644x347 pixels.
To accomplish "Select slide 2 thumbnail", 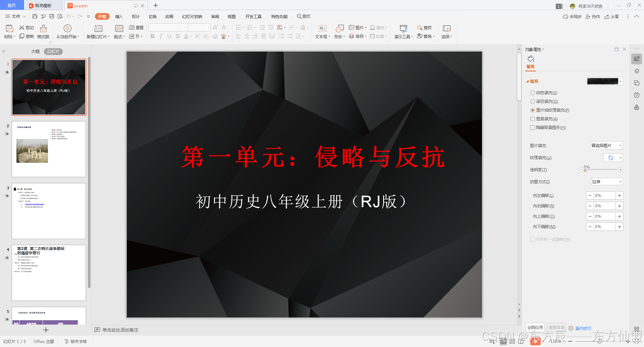I will coord(49,149).
